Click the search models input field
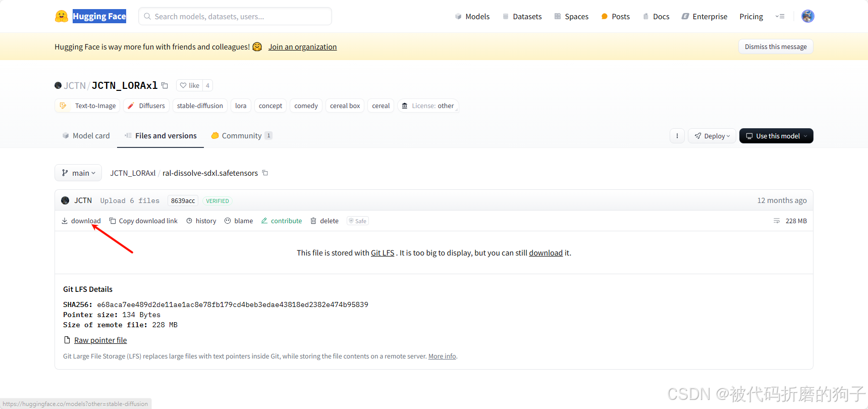 point(235,16)
